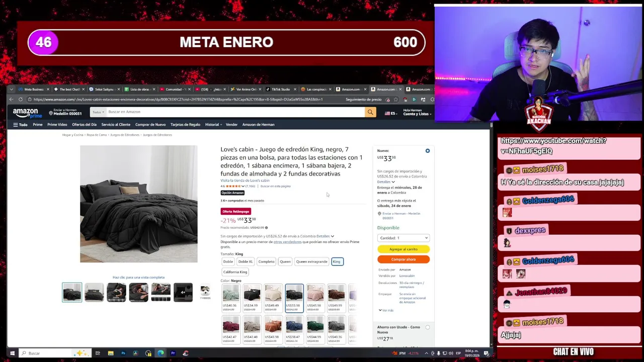Viewport: 644px width, 362px height.
Task: Open 'Prime Video' nav item
Action: pyautogui.click(x=57, y=125)
